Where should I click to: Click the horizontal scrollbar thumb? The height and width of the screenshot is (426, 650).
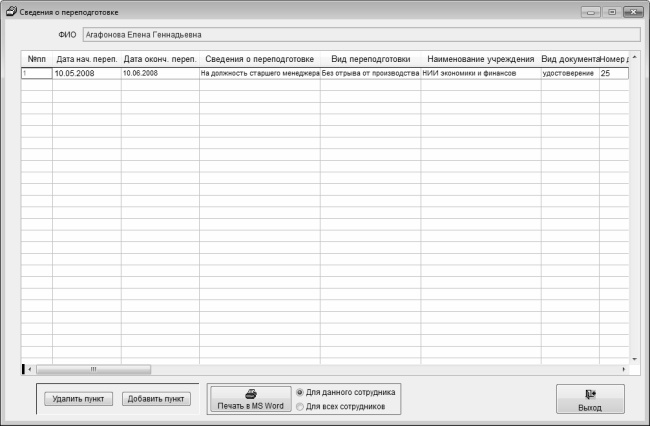pyautogui.click(x=93, y=369)
